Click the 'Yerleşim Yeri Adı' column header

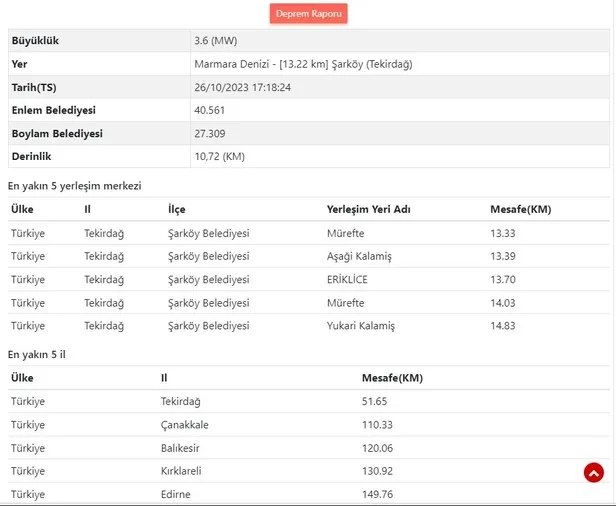[x=369, y=209]
